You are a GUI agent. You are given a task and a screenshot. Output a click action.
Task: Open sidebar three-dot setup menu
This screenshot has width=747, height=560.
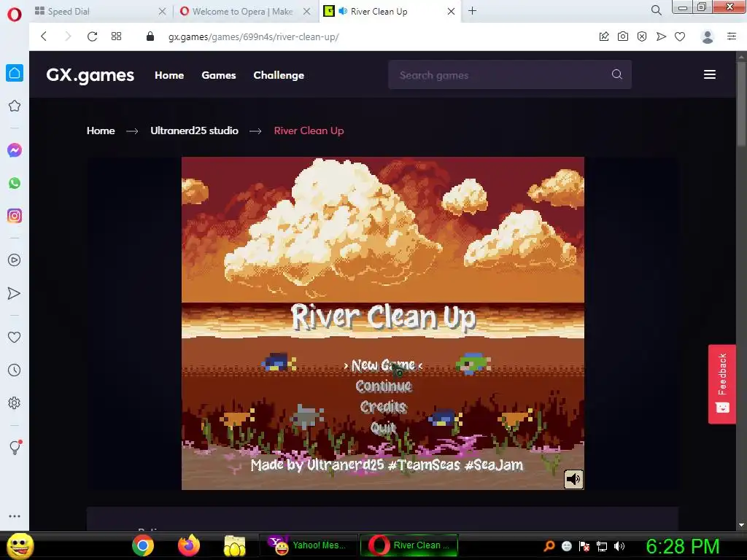[x=15, y=516]
